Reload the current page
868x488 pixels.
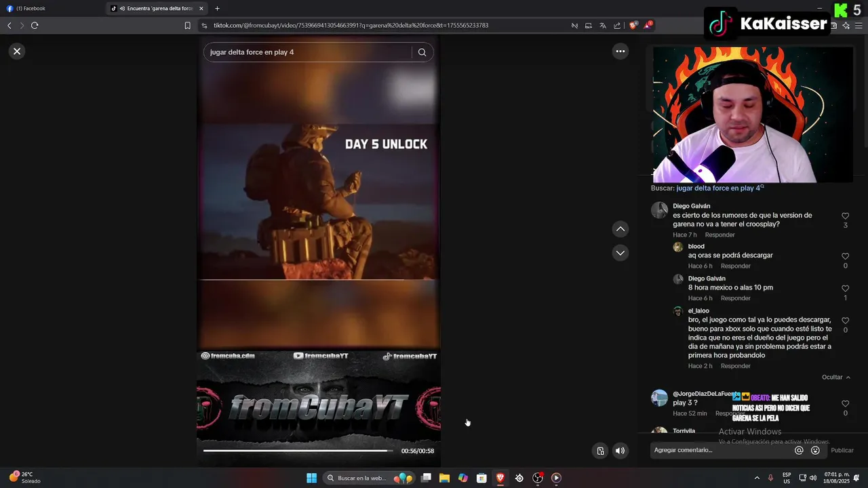(x=35, y=25)
